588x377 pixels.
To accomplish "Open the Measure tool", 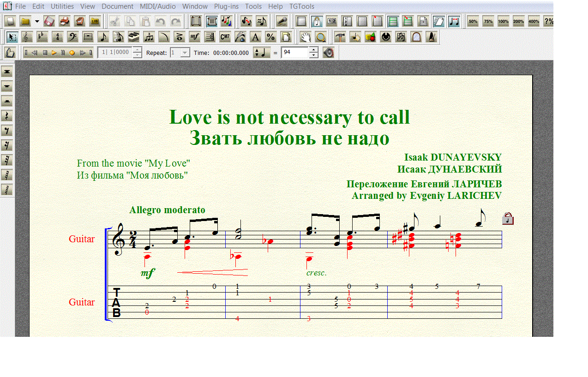I will pyautogui.click(x=88, y=37).
